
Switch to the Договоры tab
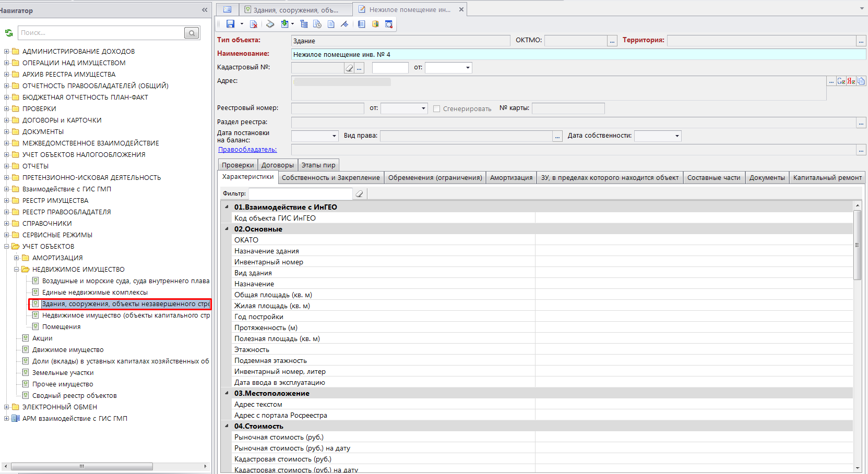click(278, 165)
